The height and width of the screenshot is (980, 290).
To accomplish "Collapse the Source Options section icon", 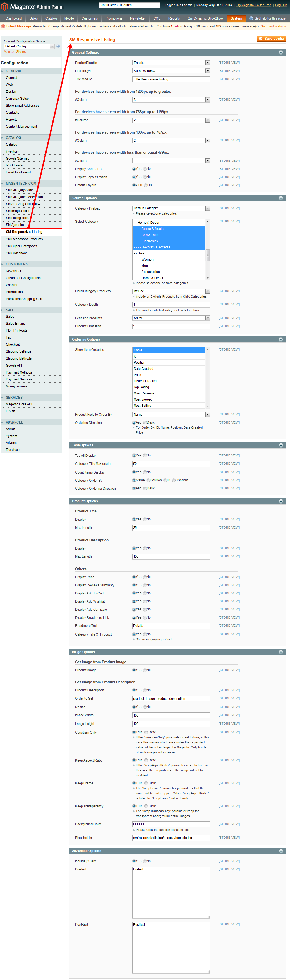I will [x=281, y=198].
